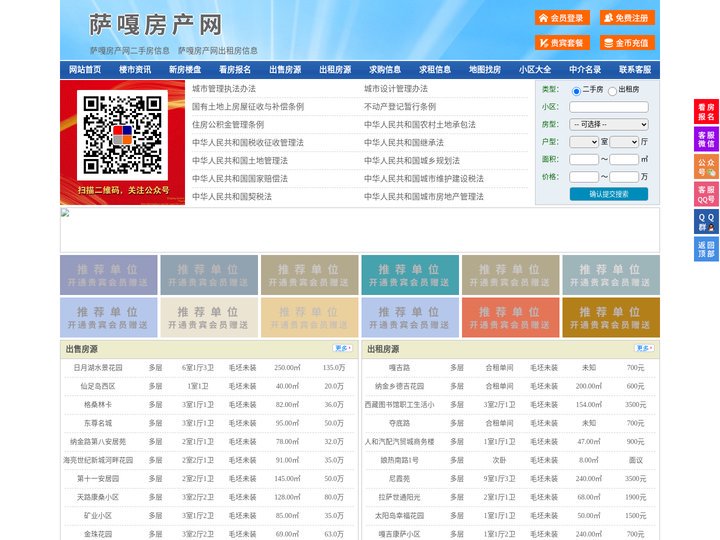
Task: Click the golden-brown 推荐单位 banner tile
Action: tap(611, 317)
